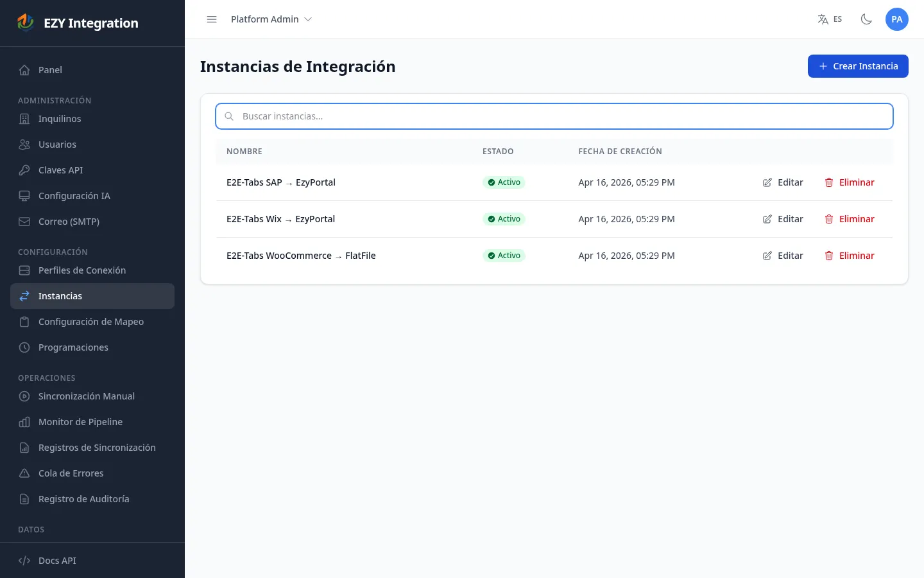Click Editar text for E2E-Tabs Wix instance

pos(791,219)
